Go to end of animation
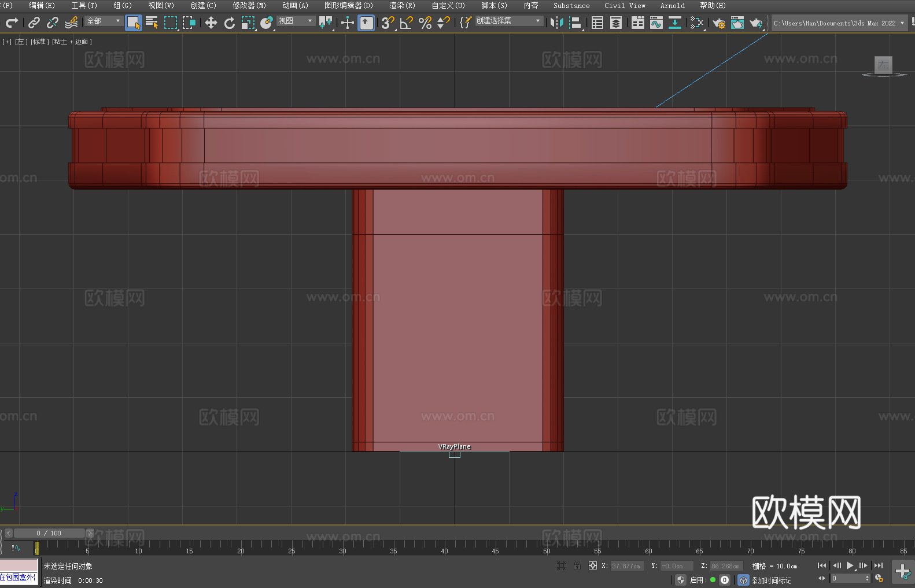This screenshot has width=915, height=588. click(878, 565)
